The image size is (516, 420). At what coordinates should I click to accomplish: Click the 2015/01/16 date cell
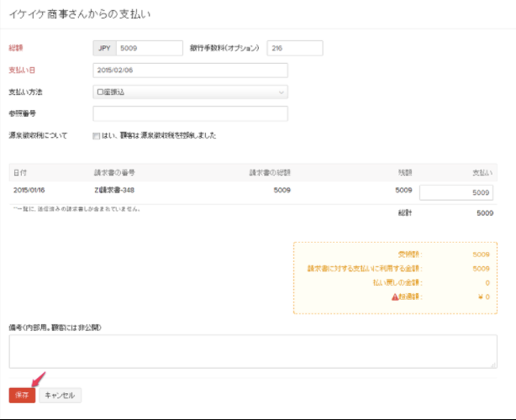[x=30, y=191]
